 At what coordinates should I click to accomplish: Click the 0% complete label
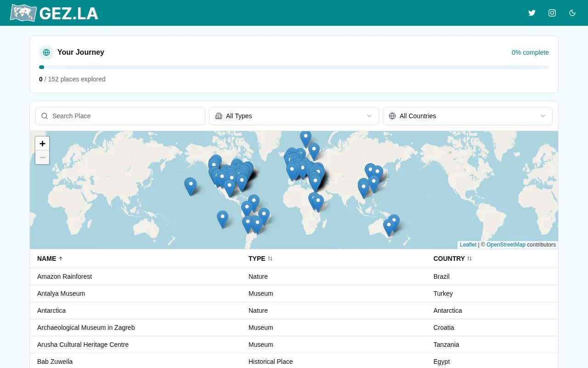point(530,52)
